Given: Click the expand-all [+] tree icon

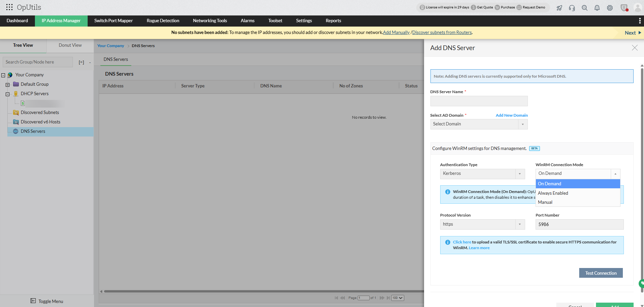Looking at the screenshot, I should [81, 62].
